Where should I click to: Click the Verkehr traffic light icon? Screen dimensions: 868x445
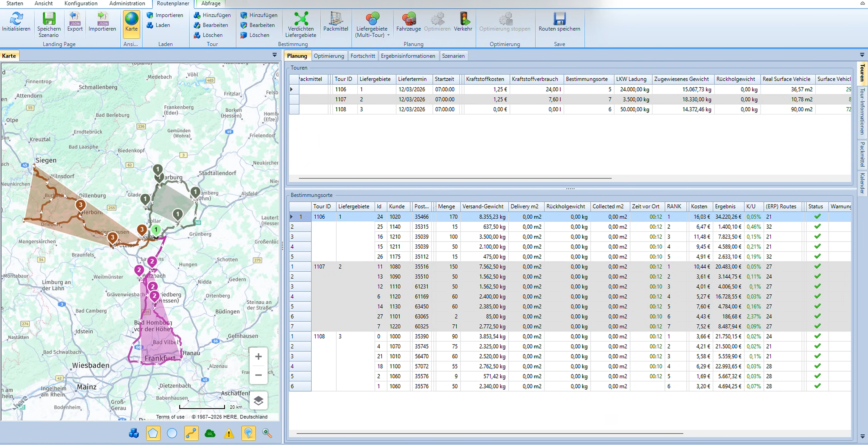(463, 18)
